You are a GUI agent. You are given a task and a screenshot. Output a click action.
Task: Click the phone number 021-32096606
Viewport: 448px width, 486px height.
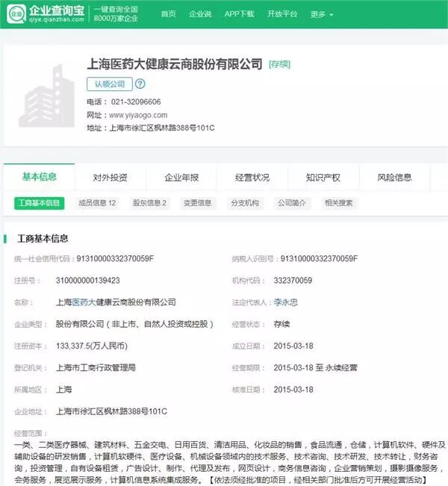point(136,102)
